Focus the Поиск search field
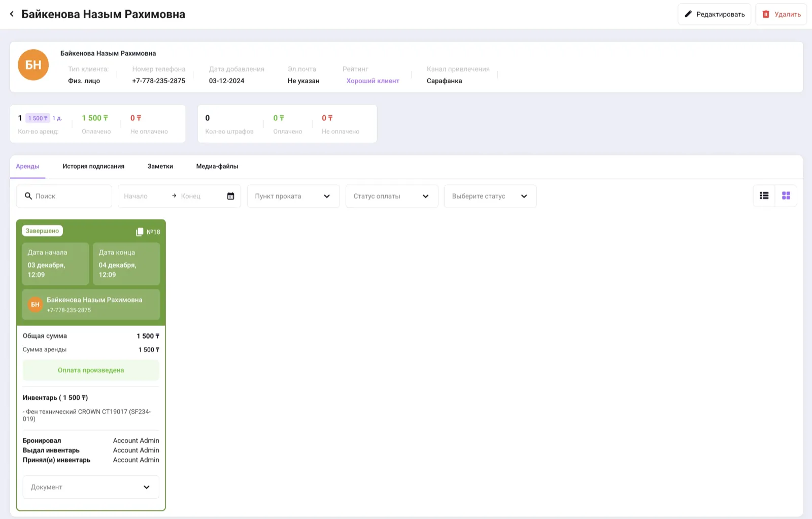This screenshot has width=812, height=519. [x=64, y=196]
